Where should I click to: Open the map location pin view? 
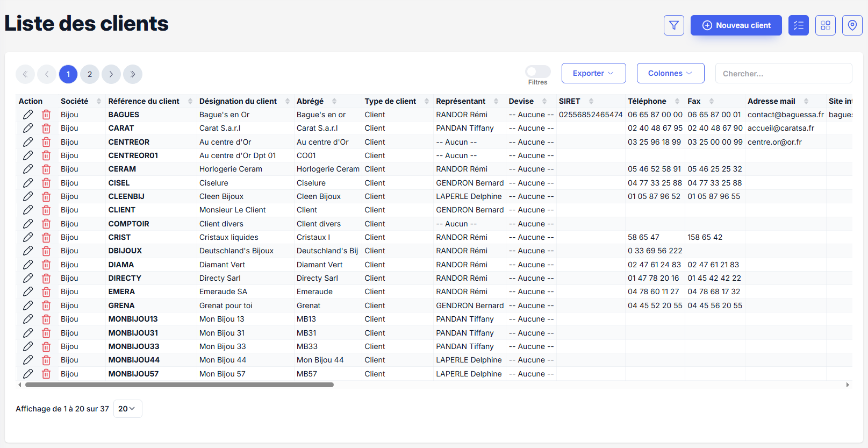coord(852,25)
